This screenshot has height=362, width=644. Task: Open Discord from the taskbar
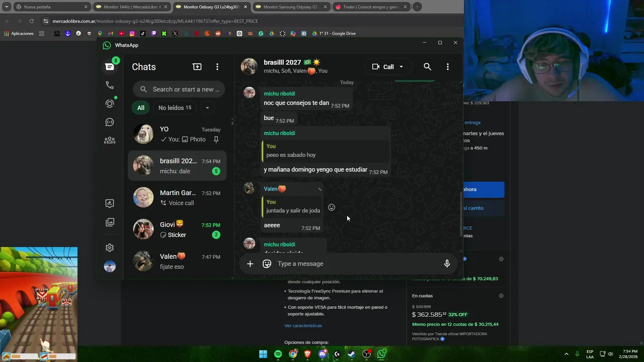pos(323,354)
